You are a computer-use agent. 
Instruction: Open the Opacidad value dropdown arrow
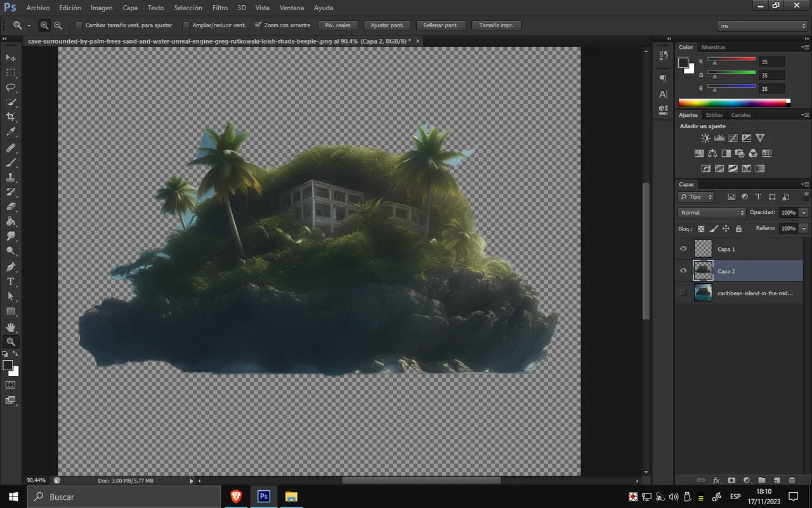click(x=804, y=213)
